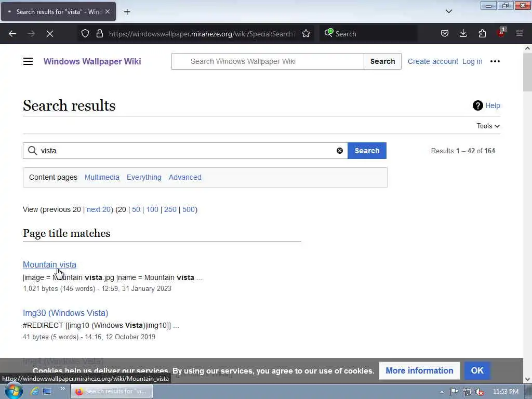Open the wiki sidebar hamburger menu
The width and height of the screenshot is (532, 399).
(x=28, y=61)
